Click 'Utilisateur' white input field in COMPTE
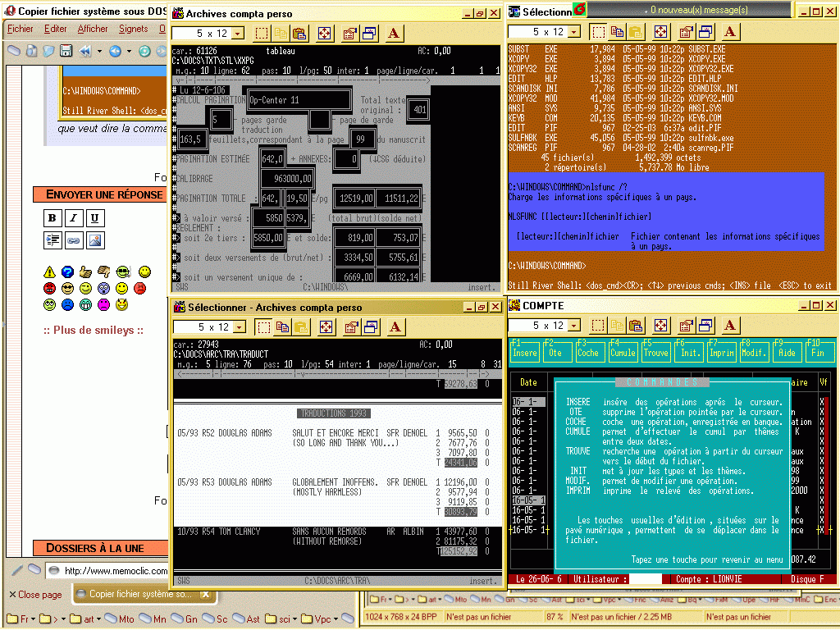The height and width of the screenshot is (630, 840). coord(646,579)
